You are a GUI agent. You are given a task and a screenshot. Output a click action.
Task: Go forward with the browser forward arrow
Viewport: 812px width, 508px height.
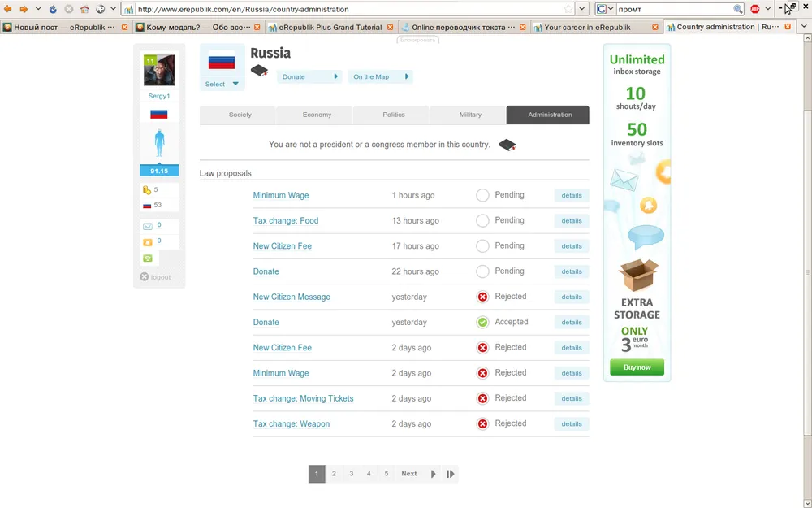tap(24, 9)
